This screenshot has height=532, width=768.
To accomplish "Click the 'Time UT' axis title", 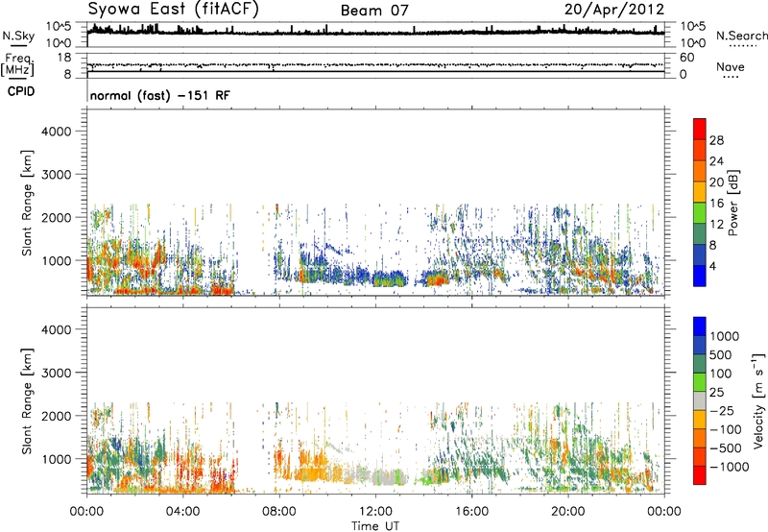I will (x=375, y=526).
